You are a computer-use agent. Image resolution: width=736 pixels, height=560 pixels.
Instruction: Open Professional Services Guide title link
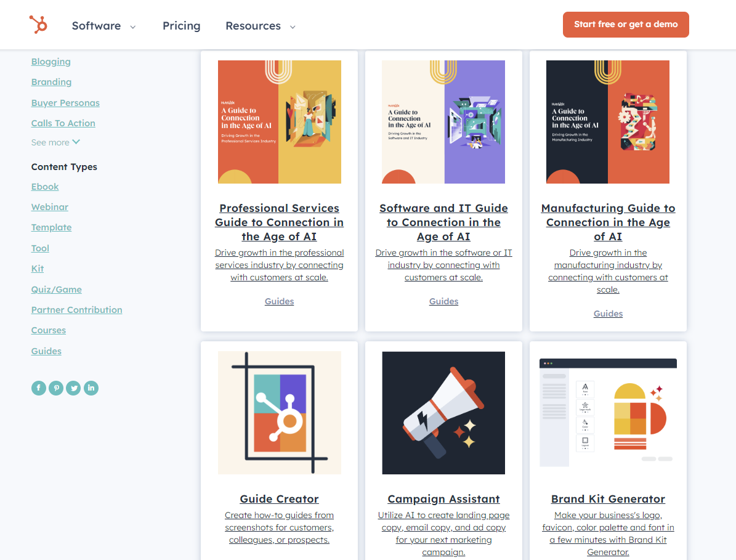coord(279,222)
